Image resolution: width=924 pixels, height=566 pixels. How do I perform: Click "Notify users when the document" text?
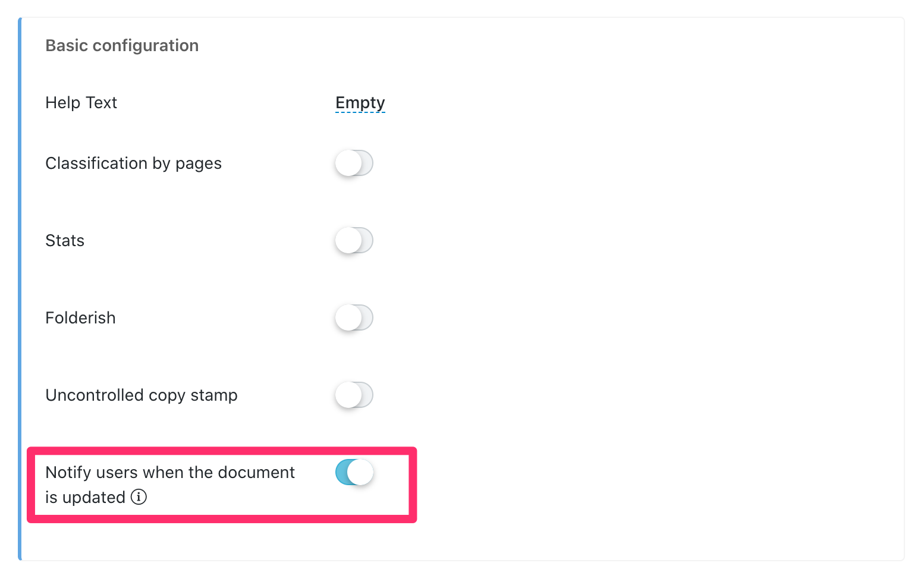click(x=170, y=473)
